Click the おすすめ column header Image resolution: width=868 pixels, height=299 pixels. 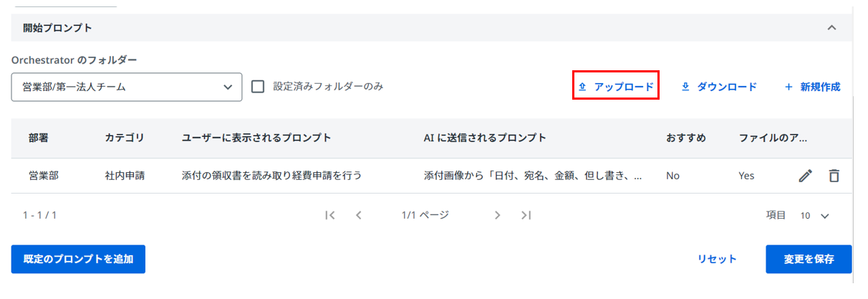(686, 138)
